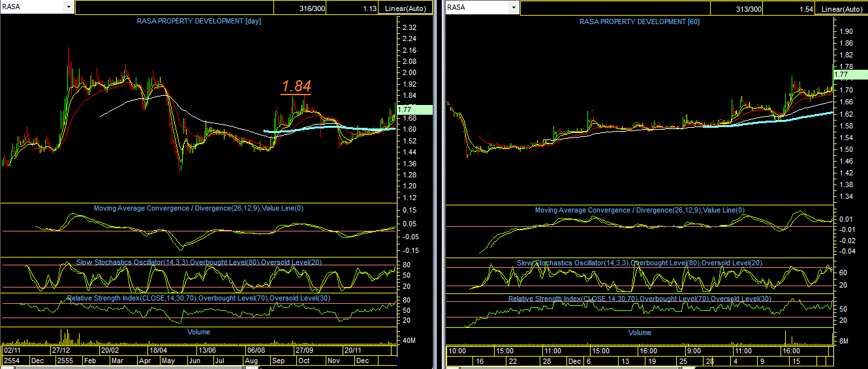Click the Dec marker on 60-minute timeline
Image resolution: width=868 pixels, height=369 pixels.
click(574, 361)
